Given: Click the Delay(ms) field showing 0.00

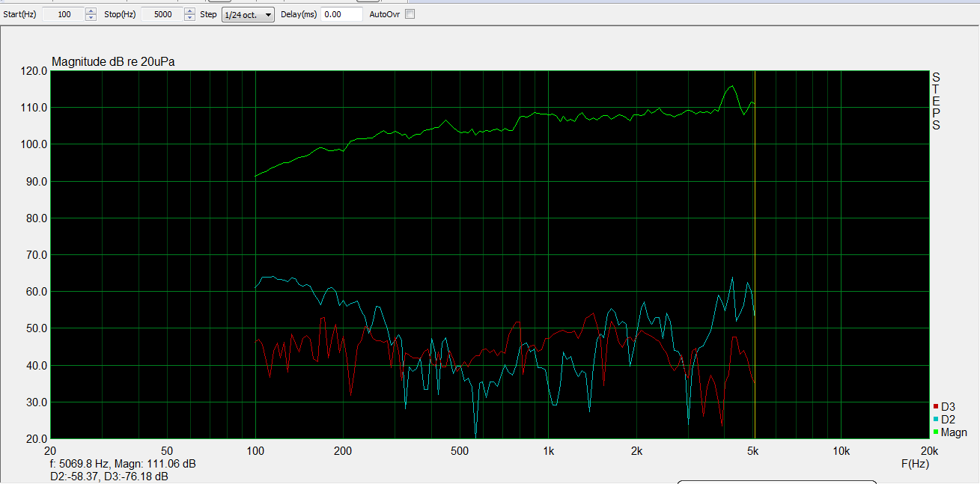Looking at the screenshot, I should (x=341, y=14).
